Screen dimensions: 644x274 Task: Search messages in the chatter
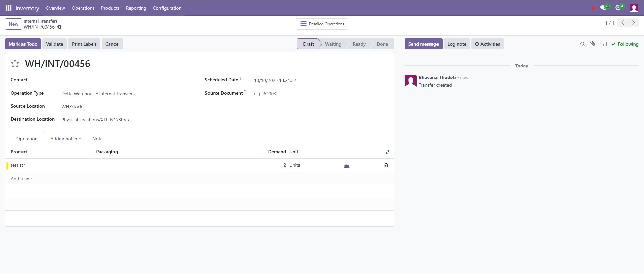pos(582,44)
